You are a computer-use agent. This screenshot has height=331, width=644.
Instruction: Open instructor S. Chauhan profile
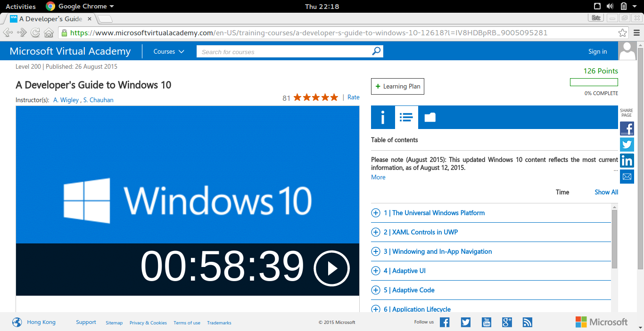coord(98,100)
